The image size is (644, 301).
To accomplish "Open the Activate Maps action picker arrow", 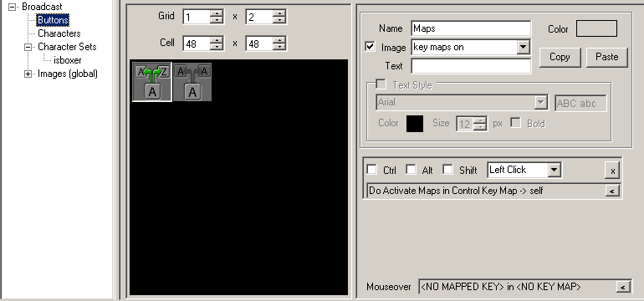I will pyautogui.click(x=612, y=191).
